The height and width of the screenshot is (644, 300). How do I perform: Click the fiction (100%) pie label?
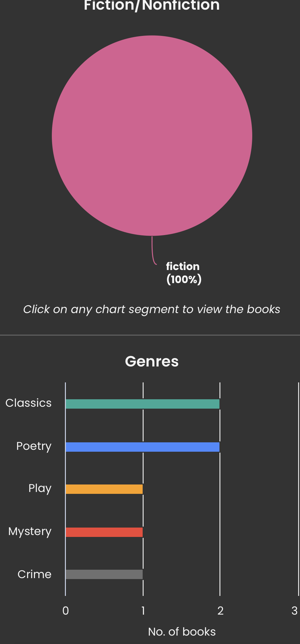184,273
